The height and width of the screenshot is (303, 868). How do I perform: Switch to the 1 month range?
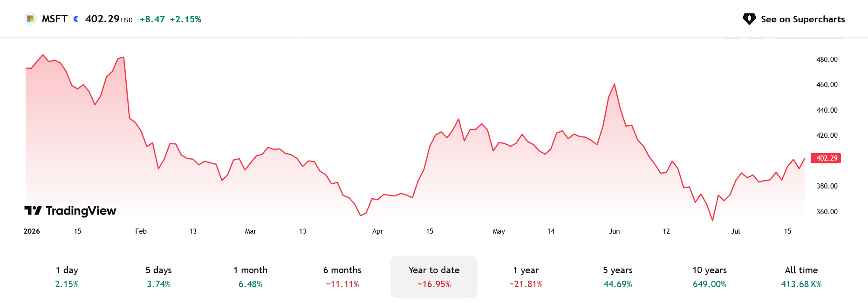coord(251,276)
